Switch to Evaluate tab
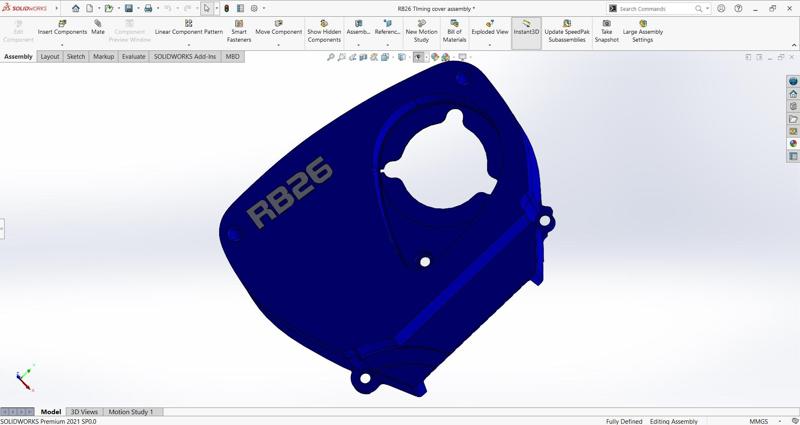Viewport: 800px width, 425px height. coord(134,57)
